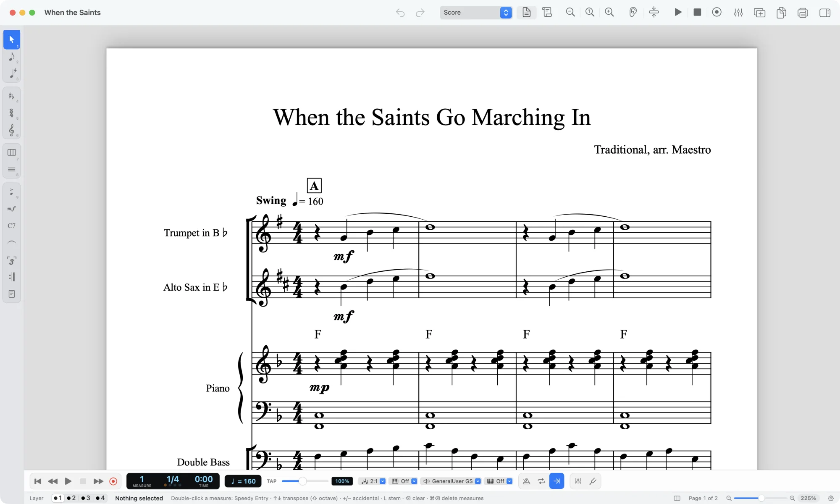The image size is (840, 504).
Task: Select the dynamics mf tool
Action: tap(12, 209)
